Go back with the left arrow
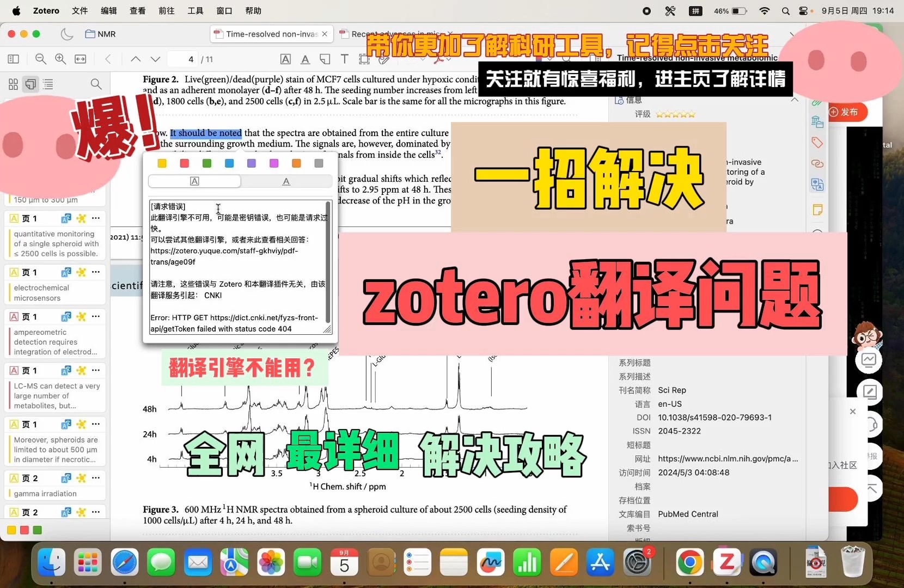 coord(108,59)
